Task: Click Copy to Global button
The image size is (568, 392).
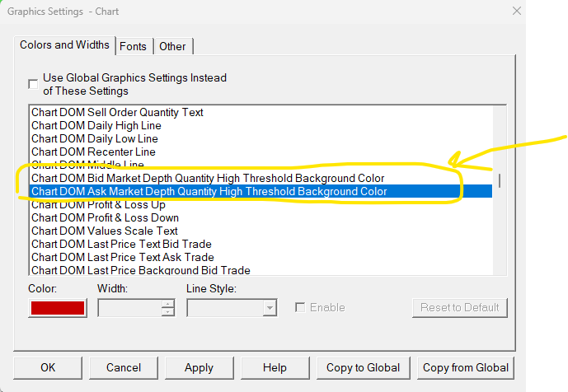Action: pos(363,367)
